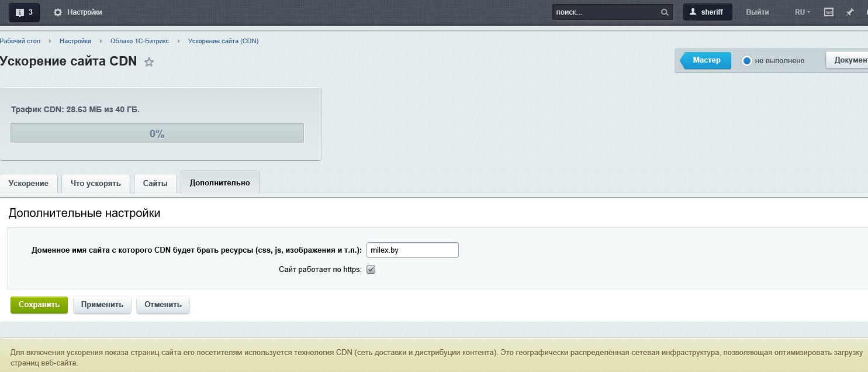This screenshot has height=372, width=868.
Task: Open the RU language dropdown
Action: 802,12
